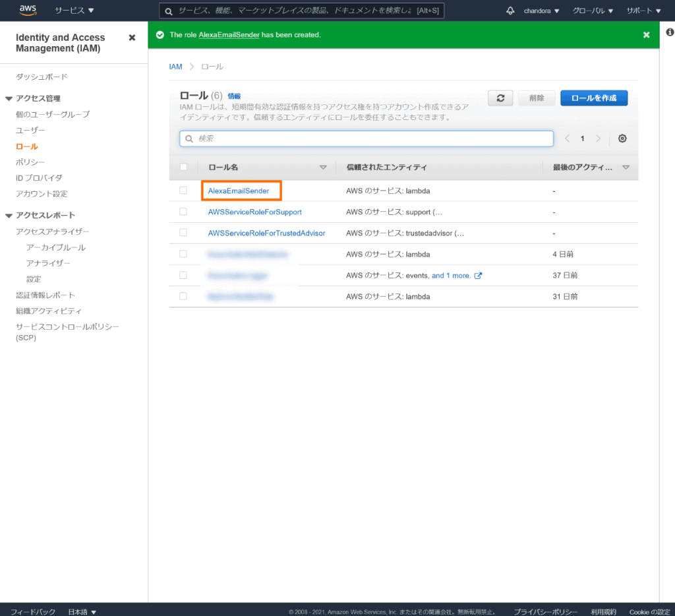Open プライバシーポリシー in the footer
The width and height of the screenshot is (675, 616).
[x=545, y=611]
